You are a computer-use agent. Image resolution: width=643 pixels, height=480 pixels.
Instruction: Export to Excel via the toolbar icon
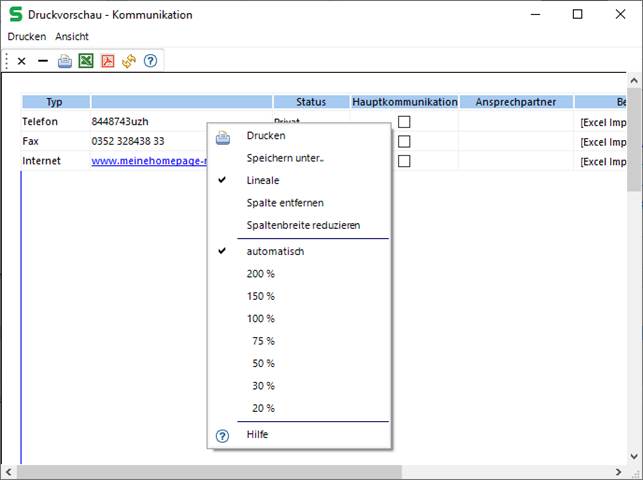coord(86,61)
